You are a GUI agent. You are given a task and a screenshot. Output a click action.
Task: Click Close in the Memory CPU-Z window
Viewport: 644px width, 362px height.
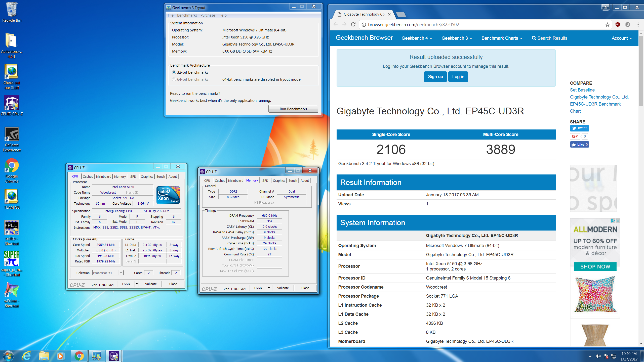(305, 288)
